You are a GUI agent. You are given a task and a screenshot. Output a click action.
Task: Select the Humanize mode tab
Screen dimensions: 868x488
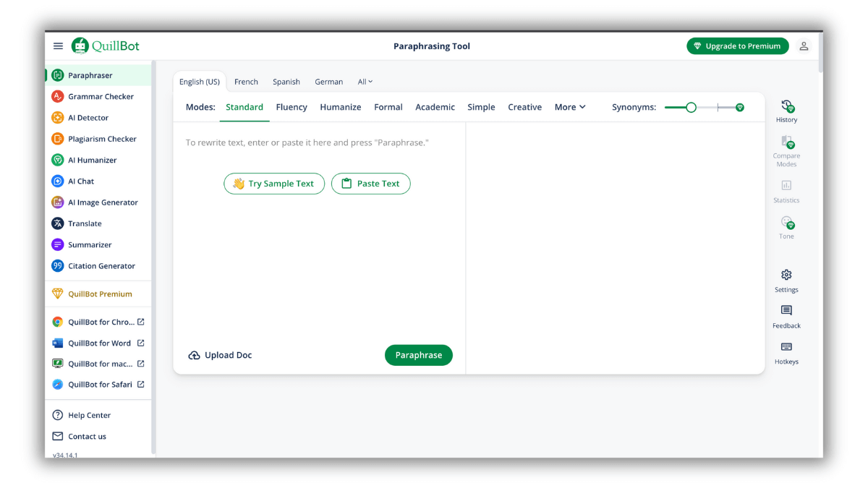[x=341, y=107]
